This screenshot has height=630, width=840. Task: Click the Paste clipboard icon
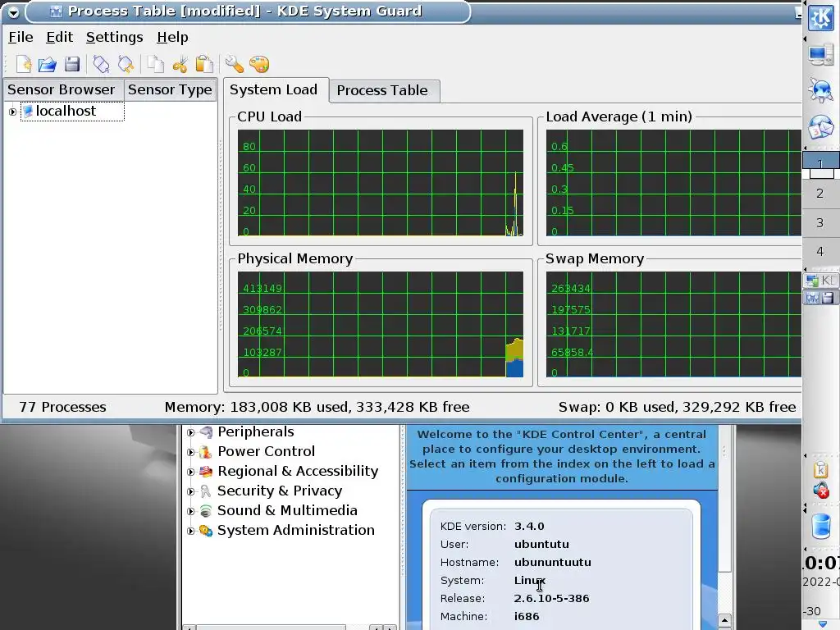(x=204, y=64)
